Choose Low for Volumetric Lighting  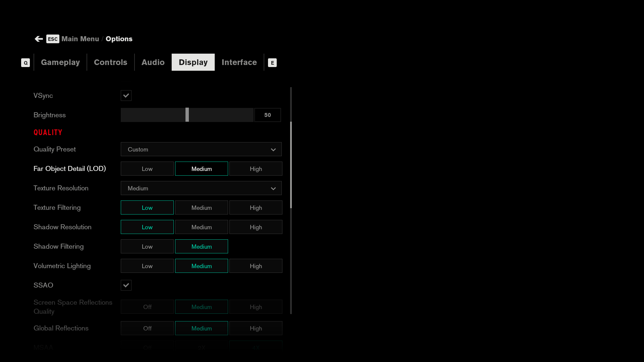tap(147, 266)
